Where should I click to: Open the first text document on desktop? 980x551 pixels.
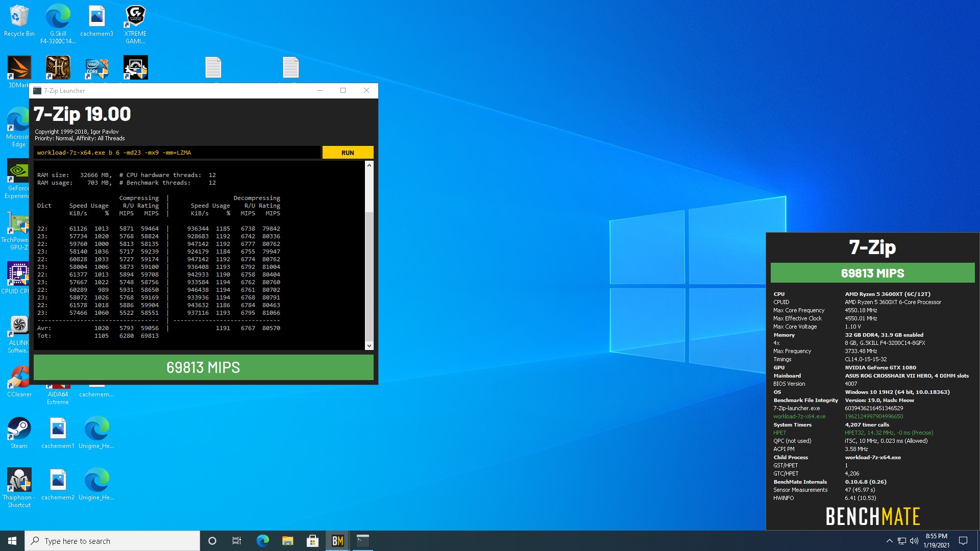click(x=213, y=68)
